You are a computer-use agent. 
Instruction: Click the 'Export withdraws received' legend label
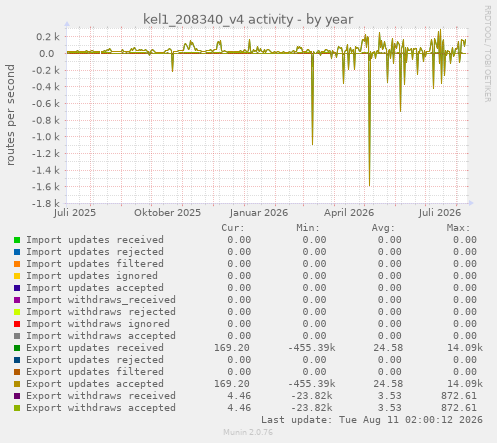click(101, 396)
